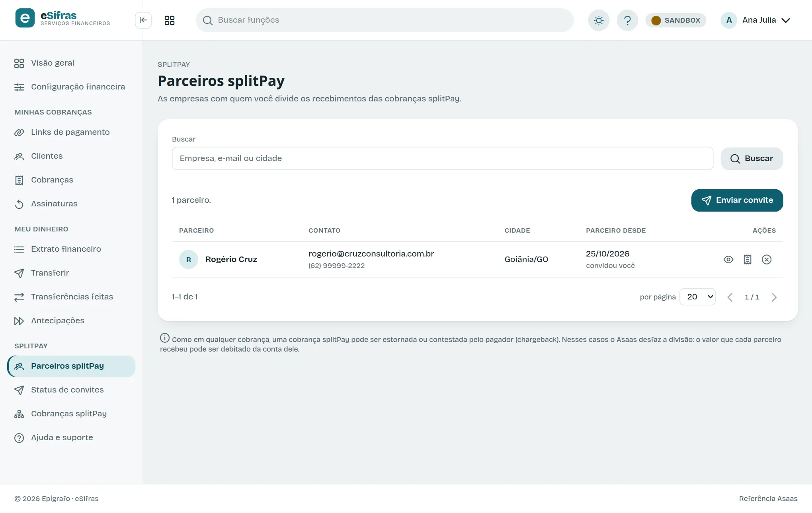Click convidou você text
The height and width of the screenshot is (513, 812).
point(610,265)
